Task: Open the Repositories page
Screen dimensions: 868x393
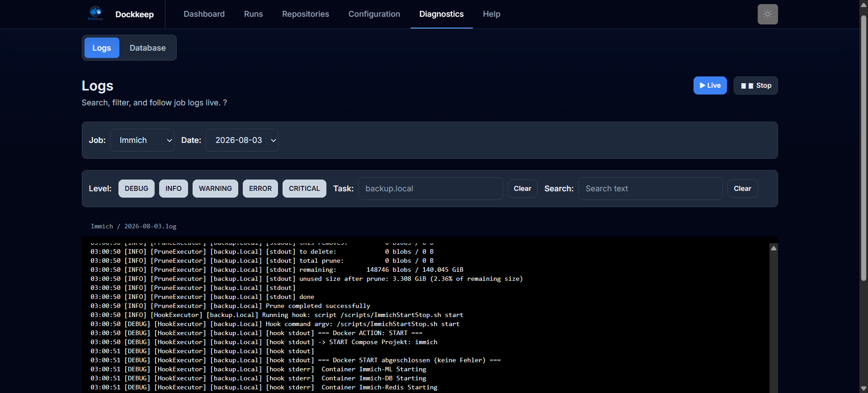Action: tap(306, 14)
